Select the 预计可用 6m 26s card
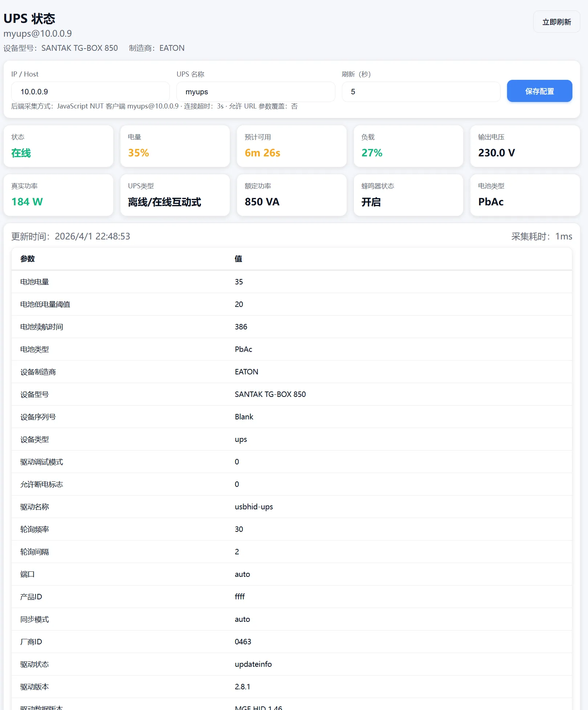This screenshot has height=710, width=588. click(x=291, y=146)
